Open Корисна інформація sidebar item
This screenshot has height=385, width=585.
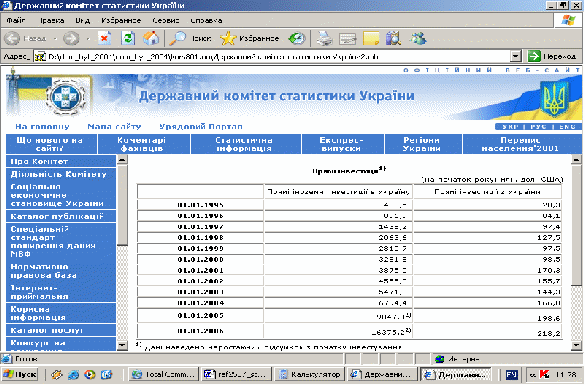pyautogui.click(x=61, y=313)
